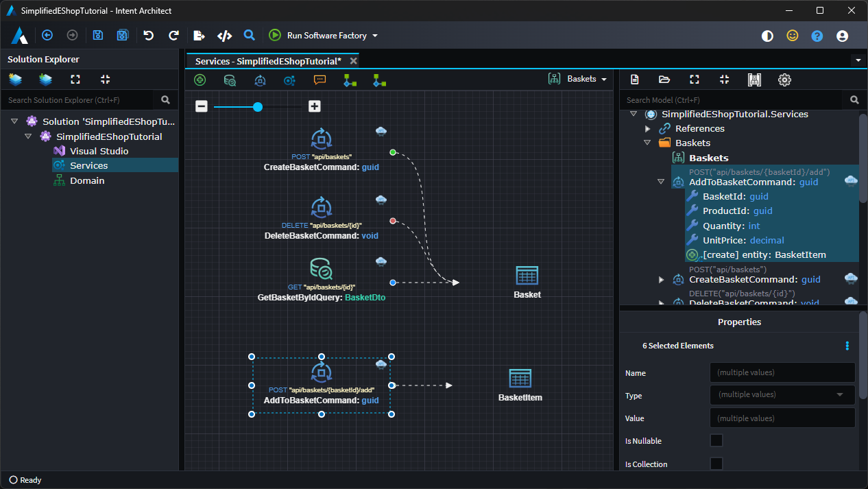Select Domain in Solution Explorer
868x489 pixels.
pyautogui.click(x=87, y=180)
